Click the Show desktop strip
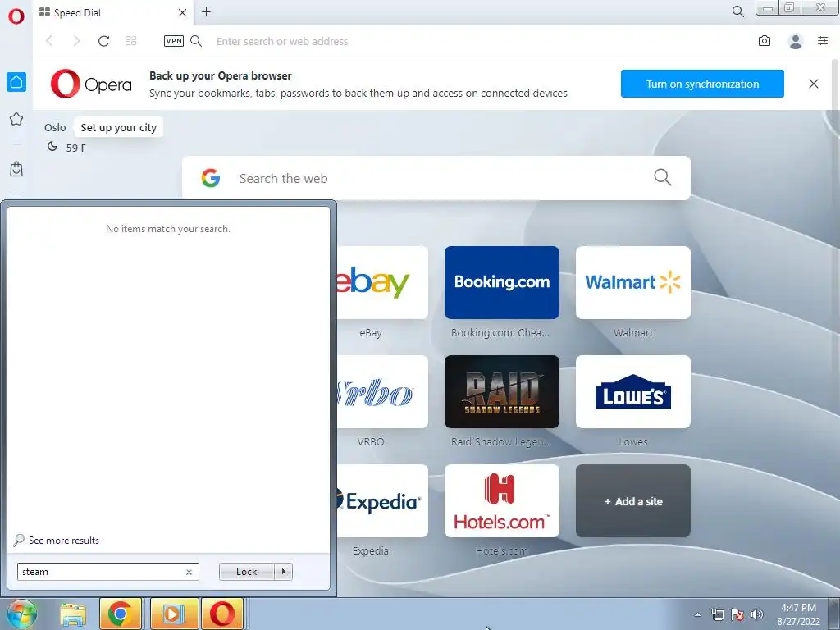Screen dimensions: 840x630 (x=833, y=614)
